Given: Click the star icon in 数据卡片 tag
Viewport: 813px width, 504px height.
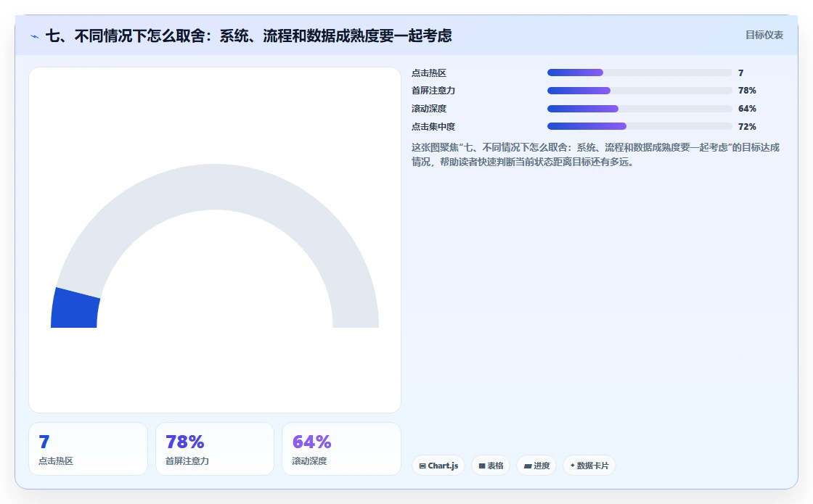Looking at the screenshot, I should pos(573,465).
